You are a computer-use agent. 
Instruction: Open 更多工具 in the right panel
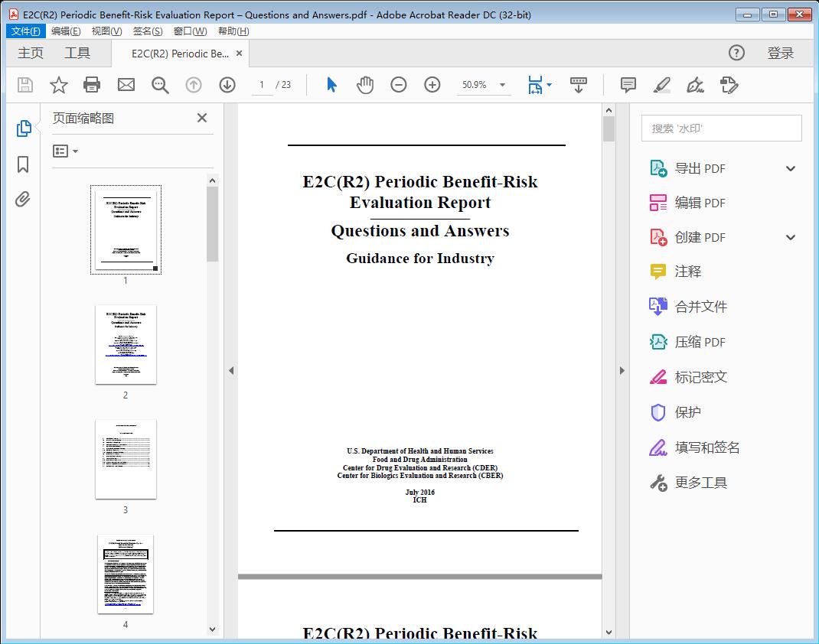pos(701,483)
